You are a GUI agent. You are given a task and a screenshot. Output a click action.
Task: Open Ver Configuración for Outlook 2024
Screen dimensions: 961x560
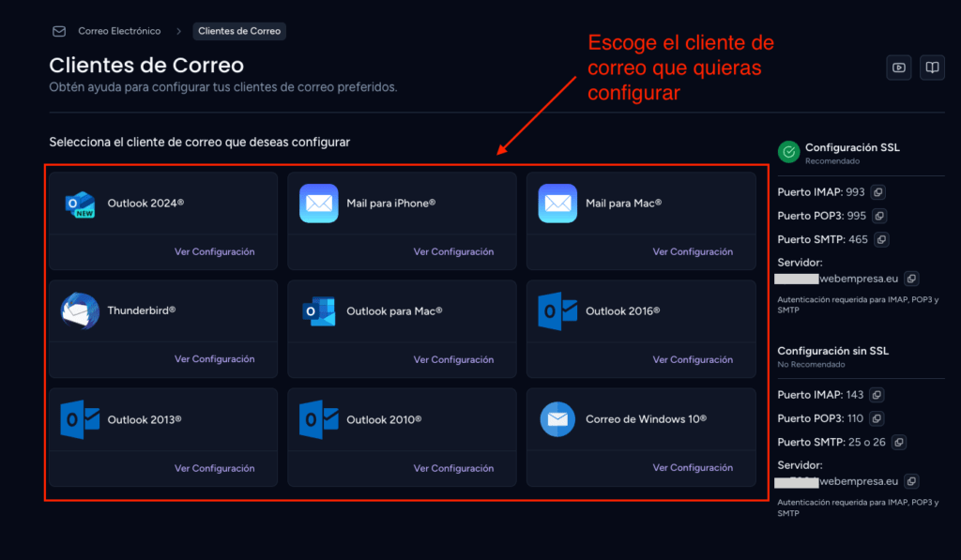point(215,251)
